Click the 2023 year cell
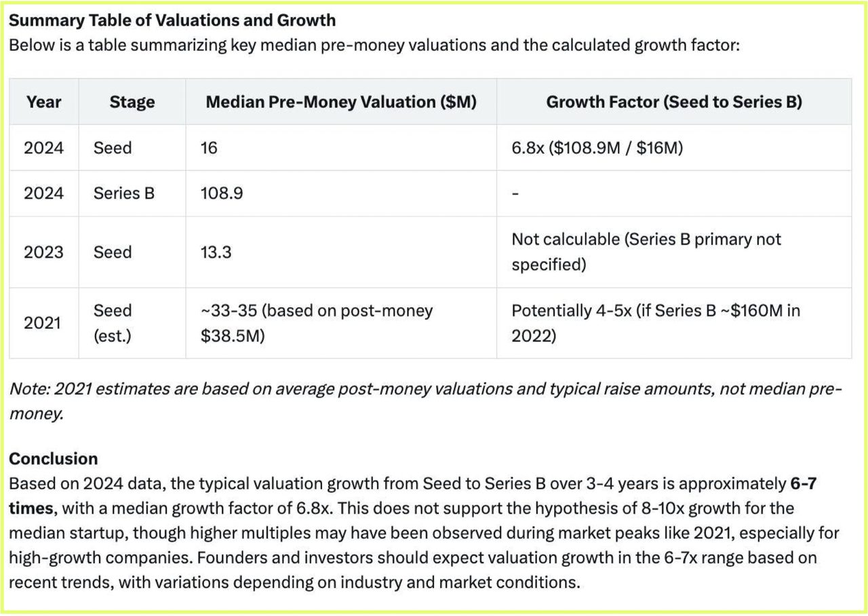The width and height of the screenshot is (868, 616). pos(44,252)
